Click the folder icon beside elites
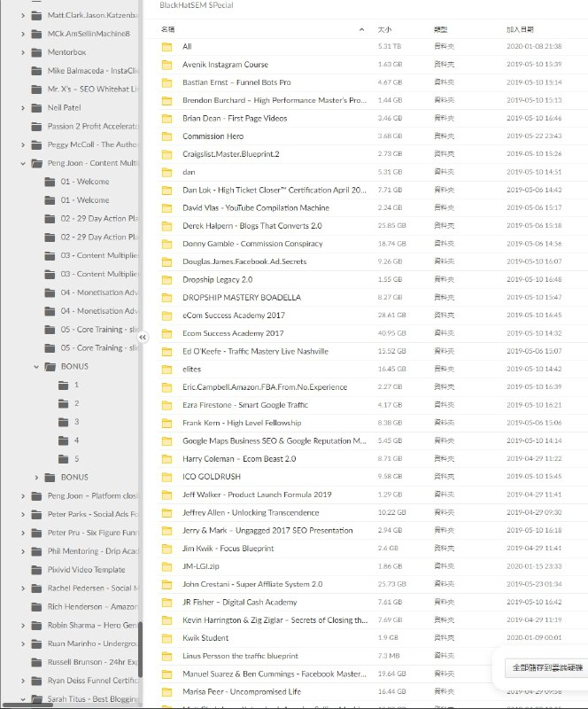Image resolution: width=588 pixels, height=709 pixels. (166, 370)
